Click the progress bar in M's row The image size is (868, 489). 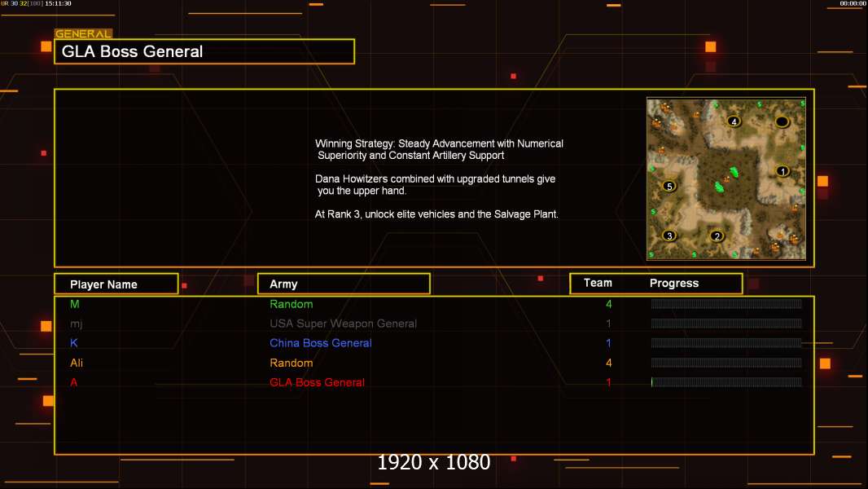coord(726,303)
